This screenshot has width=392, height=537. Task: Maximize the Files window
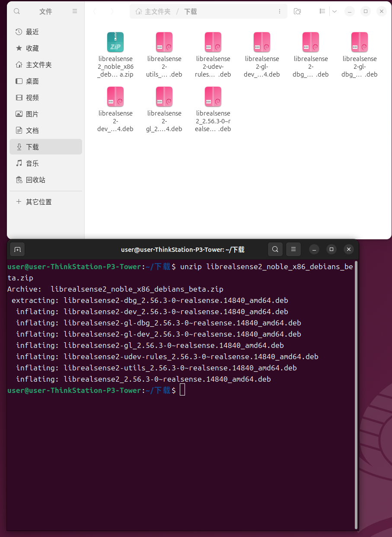(x=366, y=11)
